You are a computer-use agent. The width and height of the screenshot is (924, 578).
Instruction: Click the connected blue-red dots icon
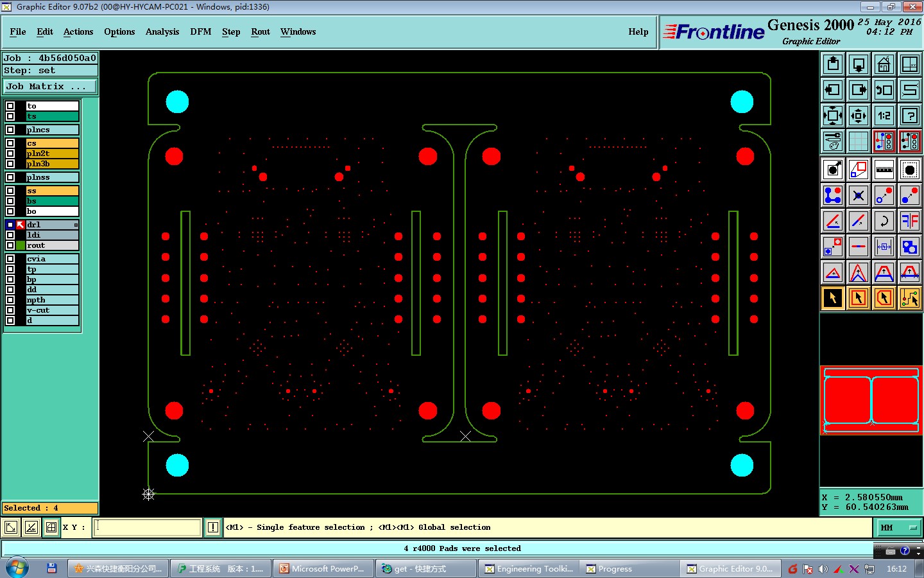(833, 195)
